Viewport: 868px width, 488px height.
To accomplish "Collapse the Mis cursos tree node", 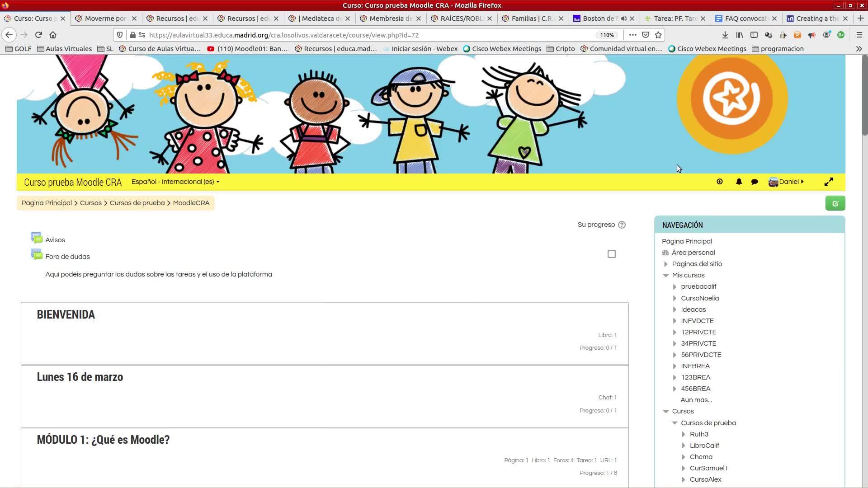I will pos(666,275).
